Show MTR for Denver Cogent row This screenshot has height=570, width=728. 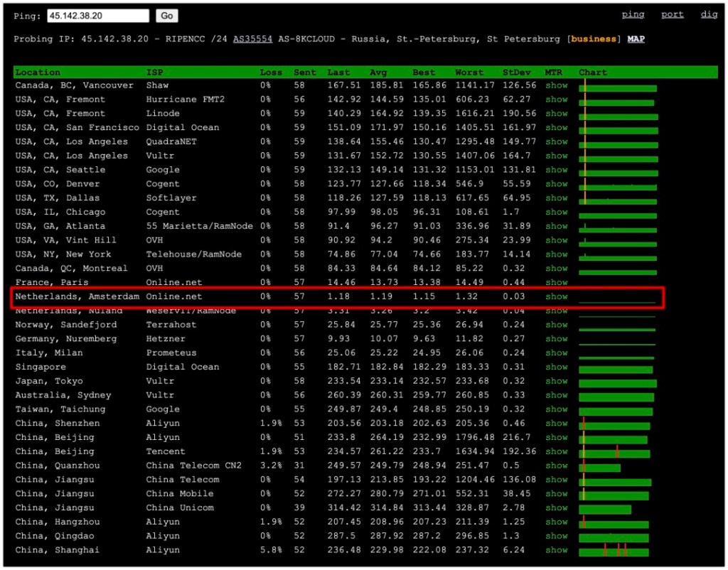(x=556, y=184)
